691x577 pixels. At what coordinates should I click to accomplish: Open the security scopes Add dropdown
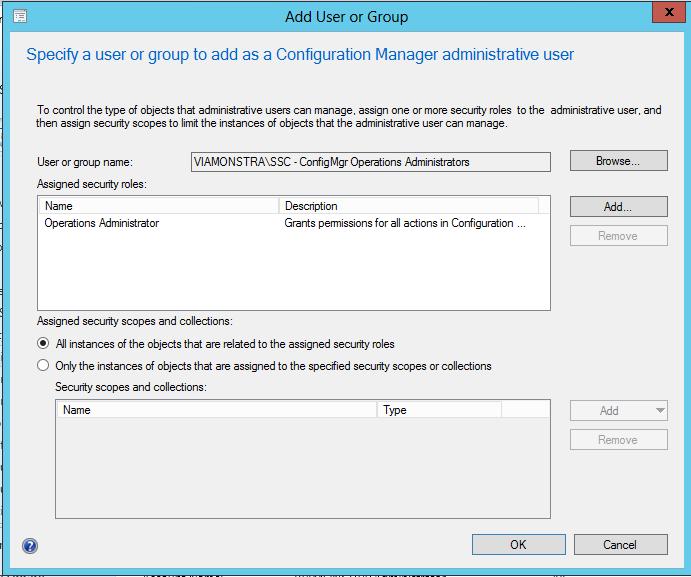pyautogui.click(x=619, y=411)
